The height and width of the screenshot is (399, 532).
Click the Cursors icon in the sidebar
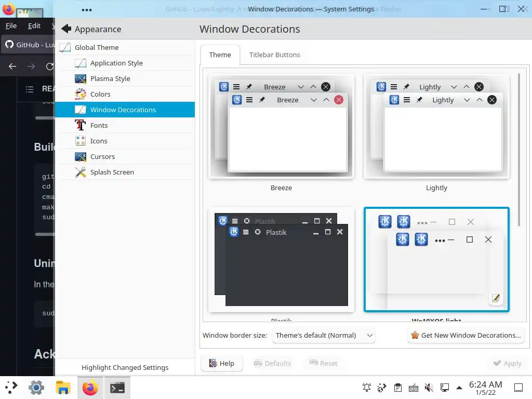81,156
